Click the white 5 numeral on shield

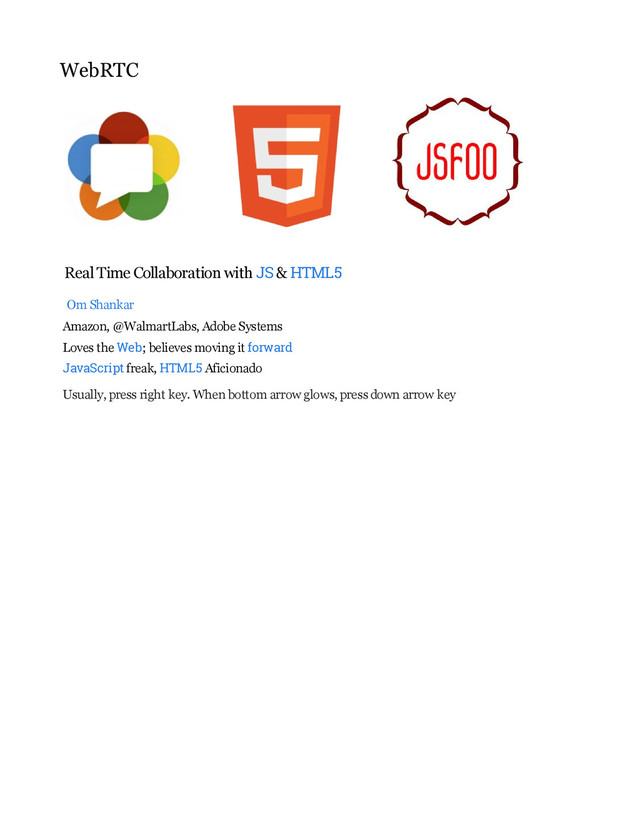287,164
